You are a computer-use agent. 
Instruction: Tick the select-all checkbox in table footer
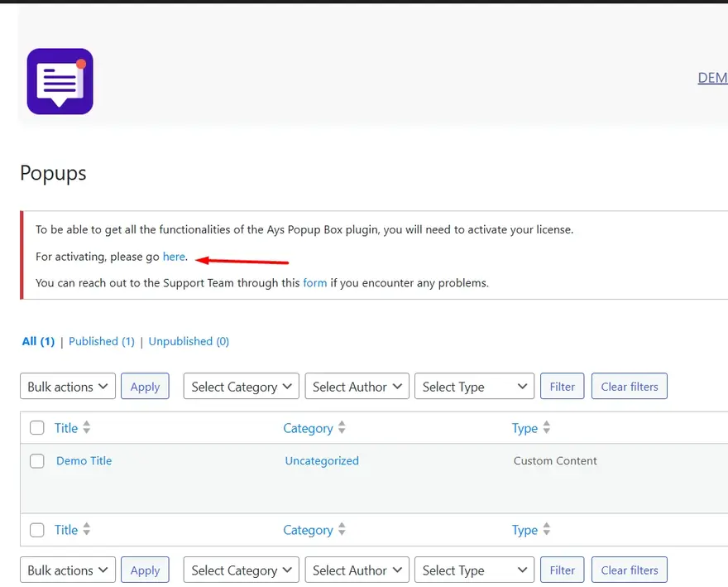tap(37, 530)
